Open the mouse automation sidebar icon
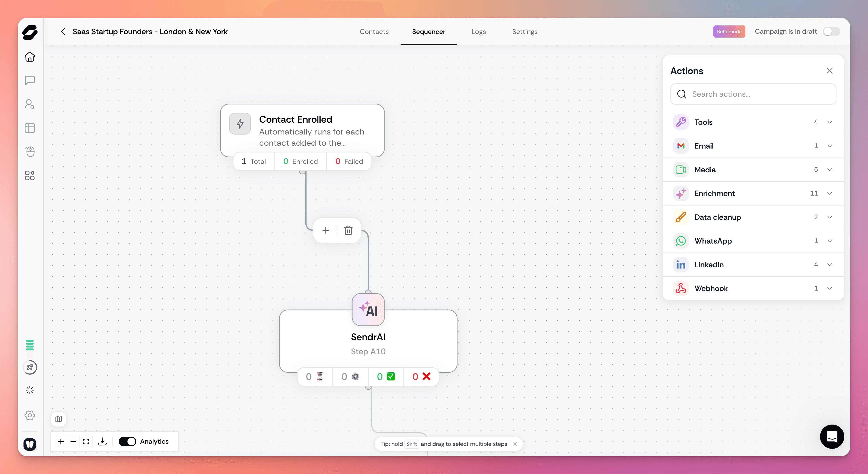This screenshot has width=868, height=474. pos(30,152)
